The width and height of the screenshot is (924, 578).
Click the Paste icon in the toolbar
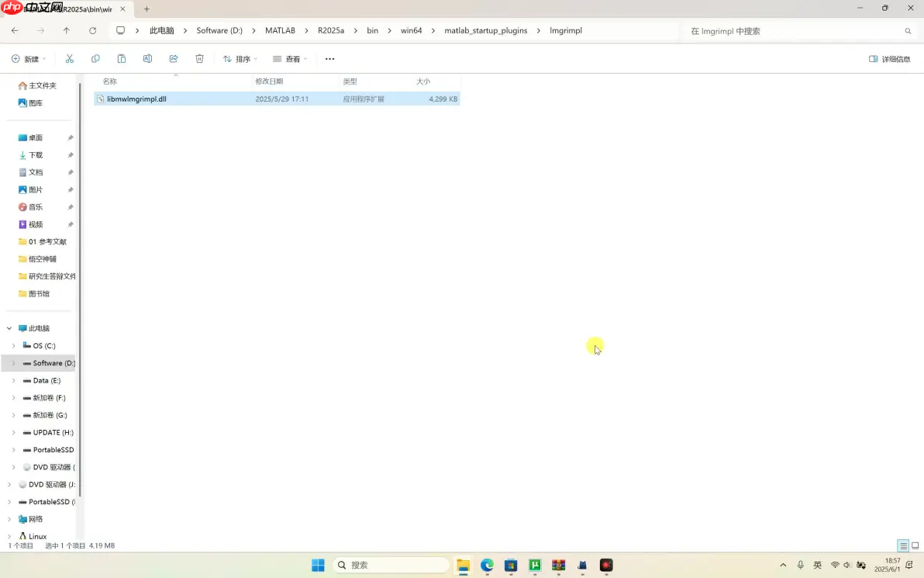click(121, 58)
